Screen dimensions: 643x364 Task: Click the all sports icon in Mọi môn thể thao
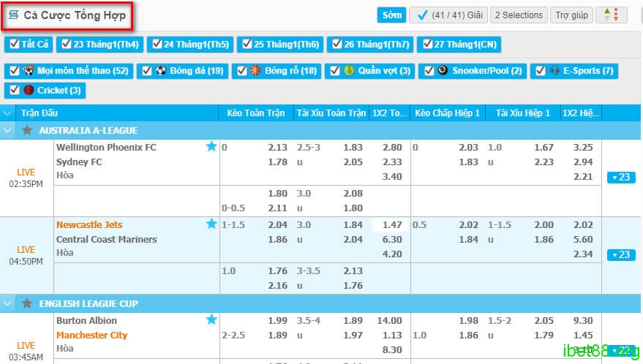(x=29, y=70)
